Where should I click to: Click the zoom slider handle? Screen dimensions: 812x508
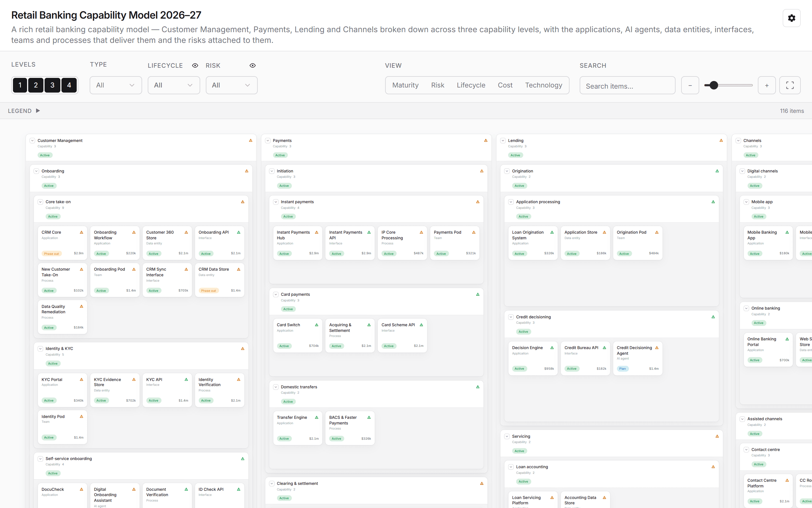click(714, 85)
